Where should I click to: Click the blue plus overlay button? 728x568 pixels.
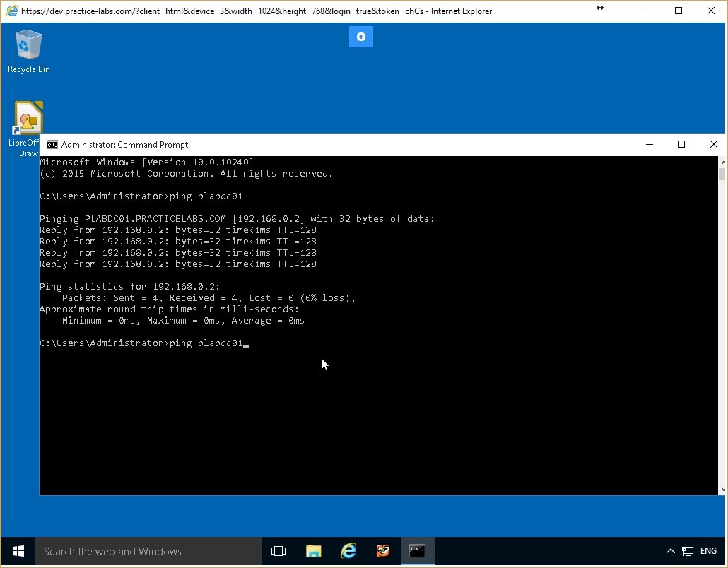[x=360, y=36]
